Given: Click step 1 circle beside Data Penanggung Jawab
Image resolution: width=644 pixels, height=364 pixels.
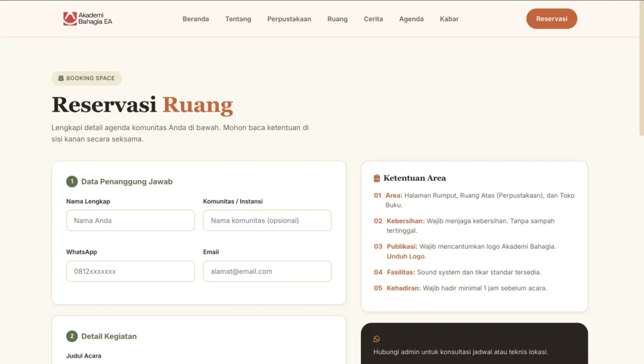Looking at the screenshot, I should 72,181.
